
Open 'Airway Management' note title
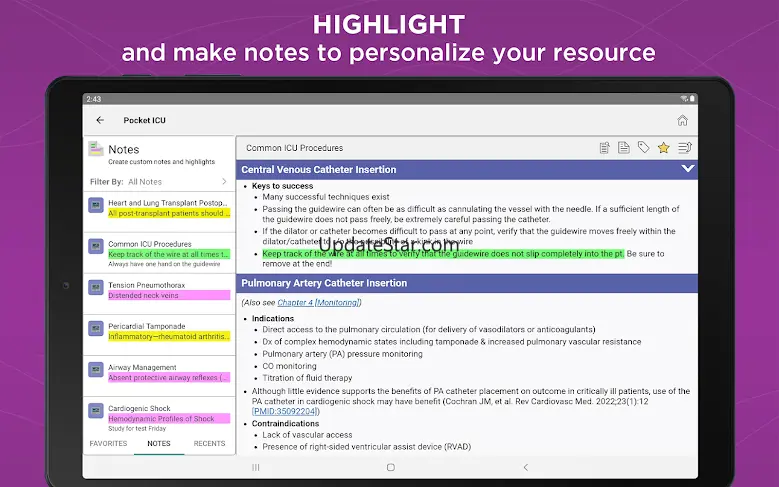pyautogui.click(x=142, y=367)
